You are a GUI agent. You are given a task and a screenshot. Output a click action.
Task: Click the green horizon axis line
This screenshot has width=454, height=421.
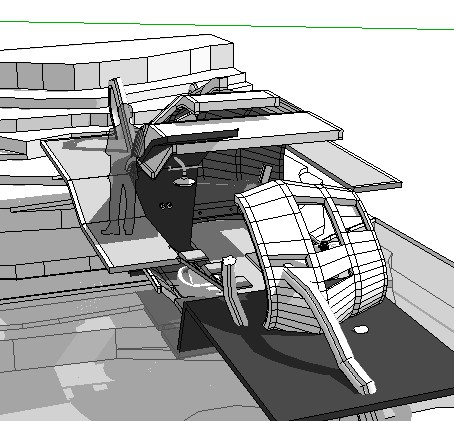point(227,25)
